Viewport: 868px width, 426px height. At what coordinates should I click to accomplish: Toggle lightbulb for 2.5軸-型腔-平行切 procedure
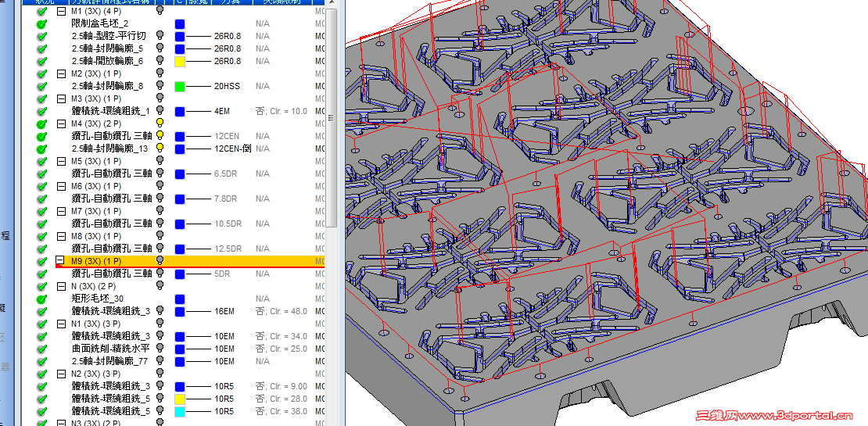(160, 35)
